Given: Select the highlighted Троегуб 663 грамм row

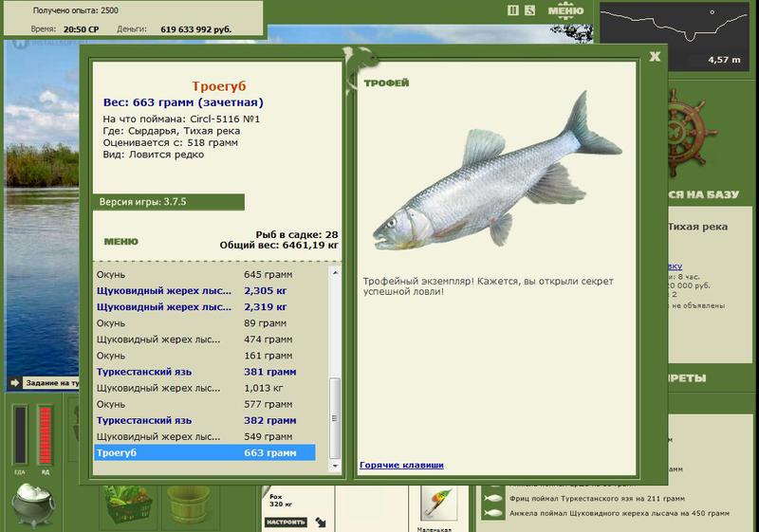Looking at the screenshot, I should click(204, 452).
